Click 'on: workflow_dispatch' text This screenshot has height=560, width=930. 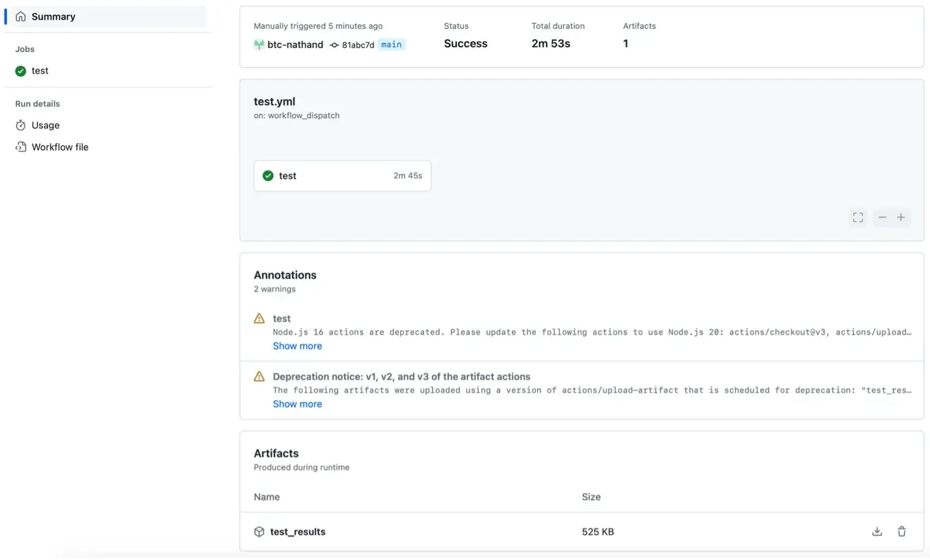(x=297, y=116)
